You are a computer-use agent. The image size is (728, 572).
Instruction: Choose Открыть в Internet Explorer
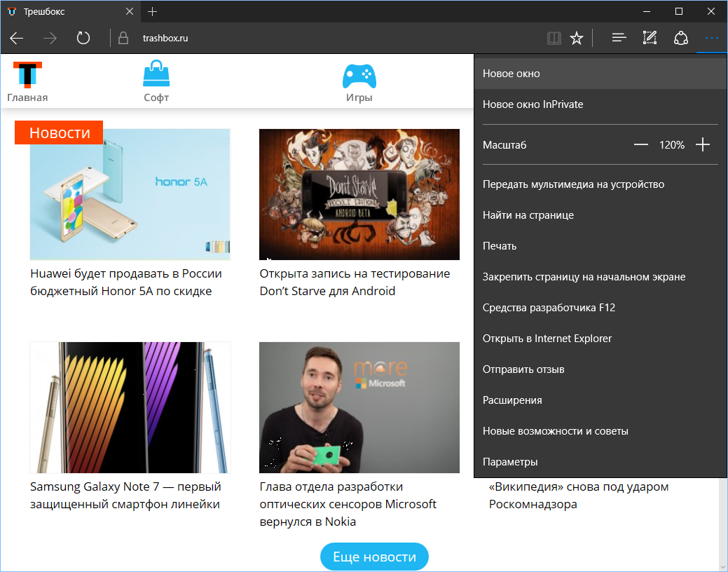coord(600,339)
